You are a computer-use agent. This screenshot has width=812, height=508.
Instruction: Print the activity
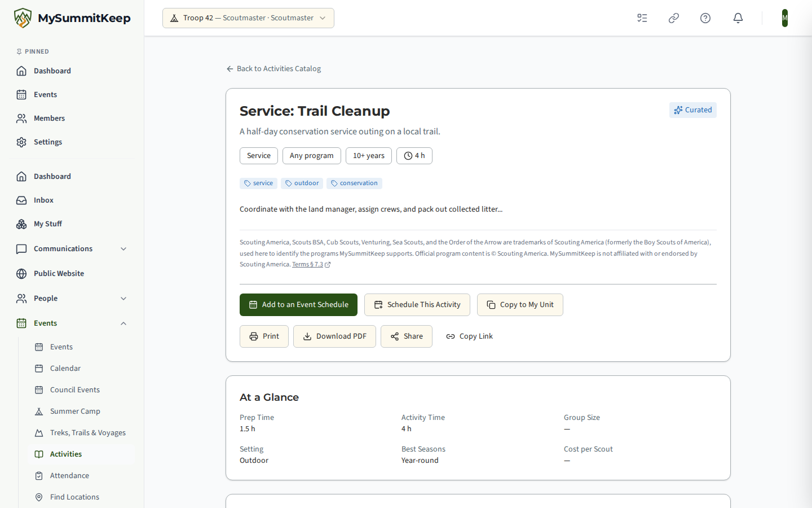point(264,336)
